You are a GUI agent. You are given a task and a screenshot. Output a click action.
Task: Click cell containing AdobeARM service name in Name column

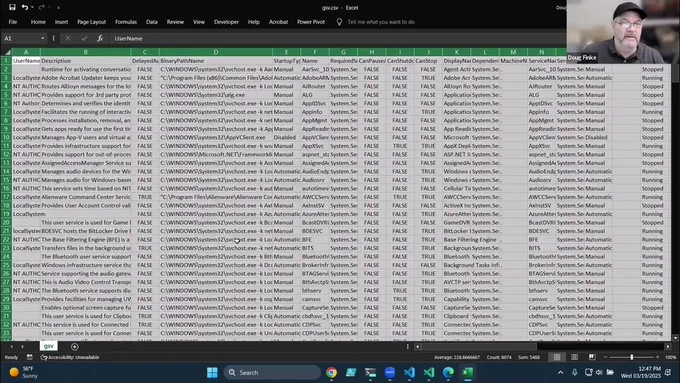[315, 78]
